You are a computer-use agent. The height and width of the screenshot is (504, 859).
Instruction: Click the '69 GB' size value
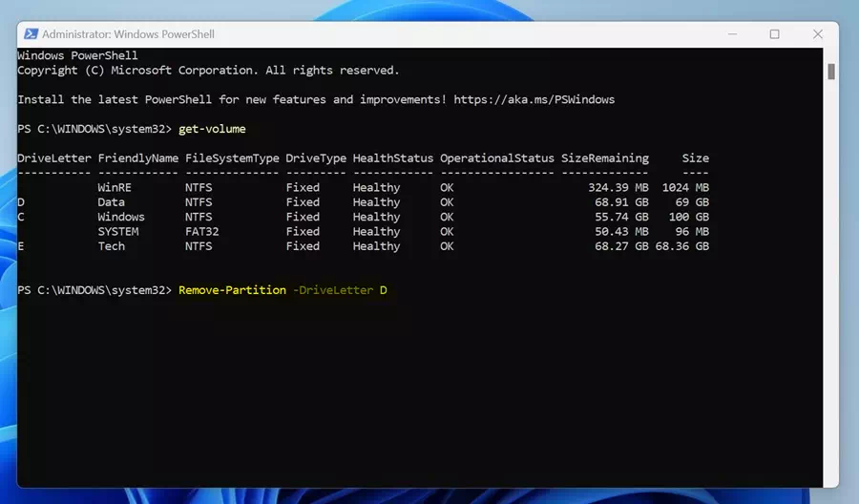692,202
